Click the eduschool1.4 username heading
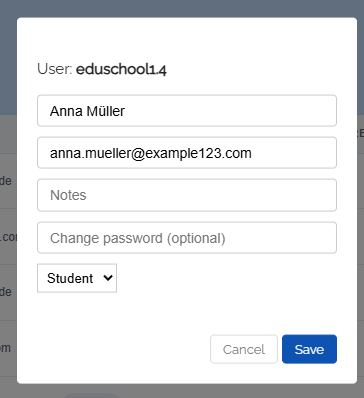This screenshot has width=364, height=398. [121, 69]
